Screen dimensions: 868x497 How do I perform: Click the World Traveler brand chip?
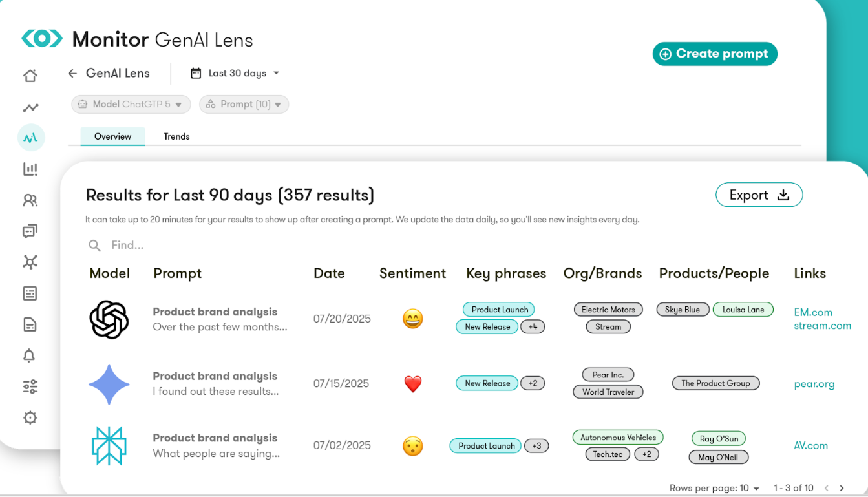(x=608, y=392)
